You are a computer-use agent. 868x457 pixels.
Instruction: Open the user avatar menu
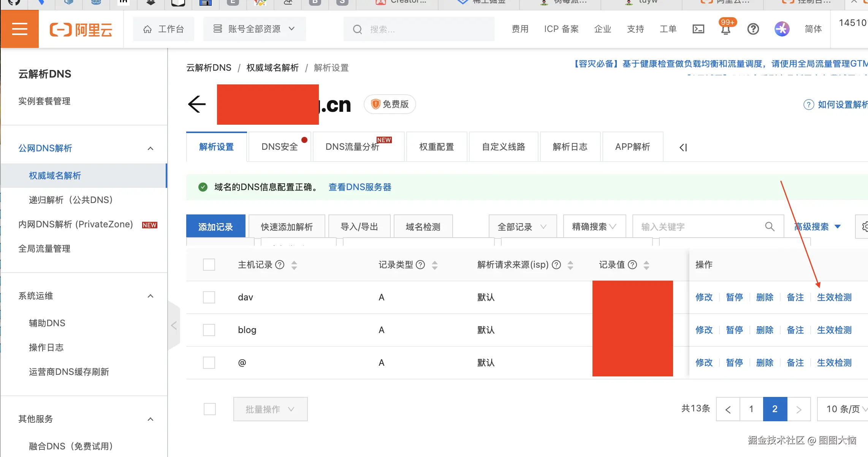coord(782,29)
